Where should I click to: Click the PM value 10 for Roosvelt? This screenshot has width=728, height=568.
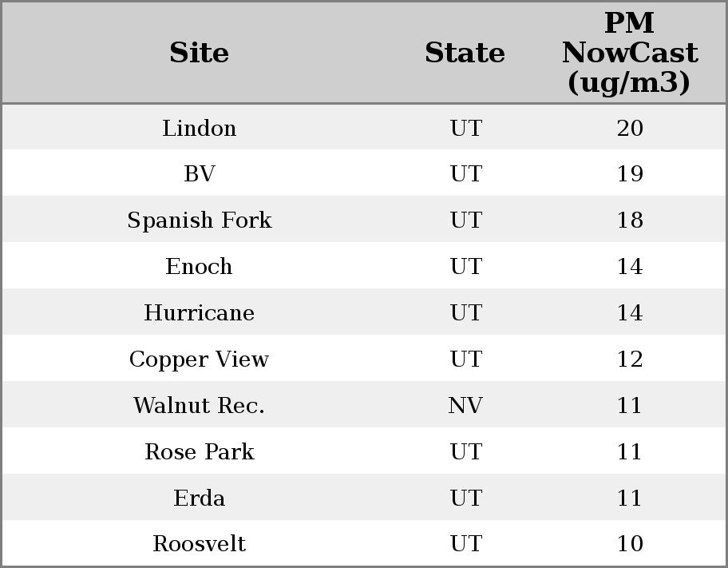(x=629, y=543)
